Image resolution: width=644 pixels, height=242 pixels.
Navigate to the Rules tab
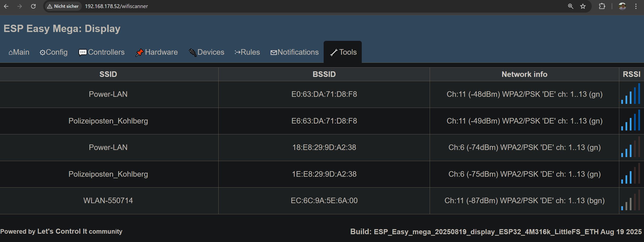247,52
